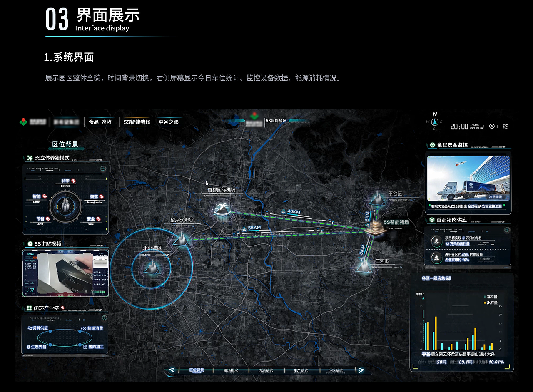Click the circular play icon beside the clock
Image resolution: width=533 pixels, height=392 pixels.
[492, 127]
